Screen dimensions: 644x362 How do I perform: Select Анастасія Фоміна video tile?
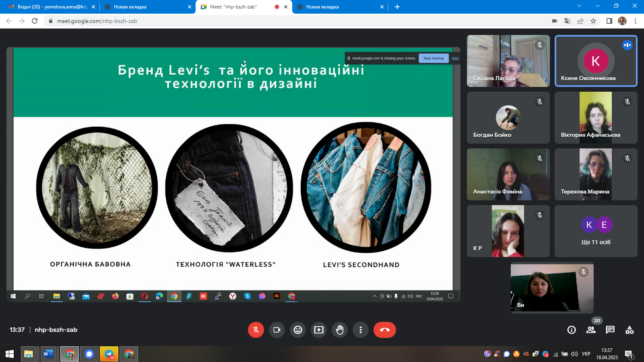coord(508,174)
